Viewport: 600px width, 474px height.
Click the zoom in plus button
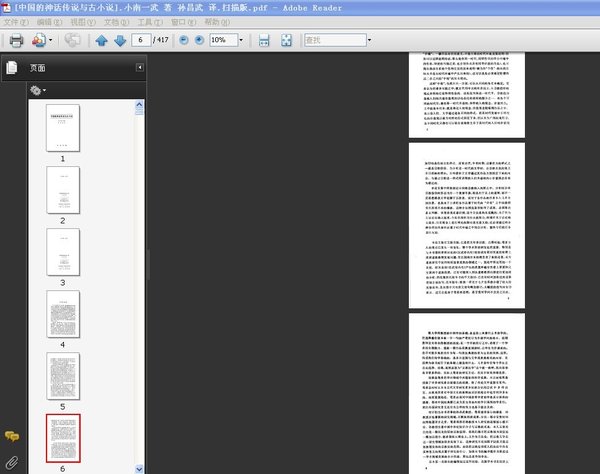pyautogui.click(x=199, y=40)
